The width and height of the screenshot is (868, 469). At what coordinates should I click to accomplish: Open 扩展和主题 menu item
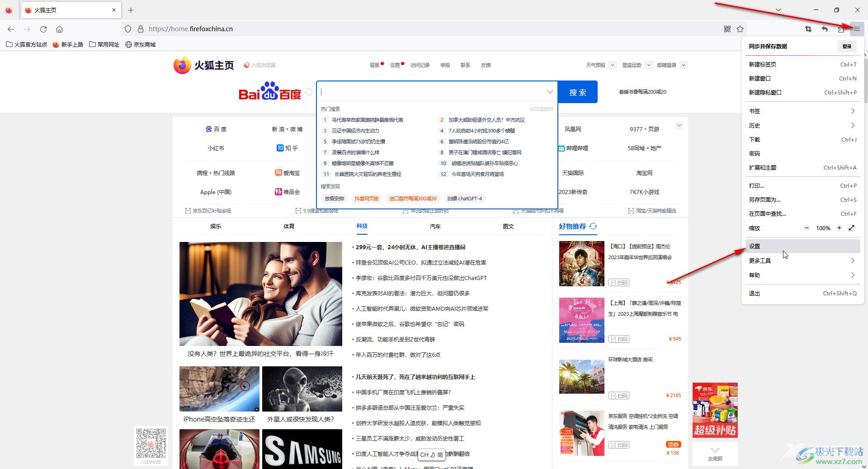tap(802, 167)
